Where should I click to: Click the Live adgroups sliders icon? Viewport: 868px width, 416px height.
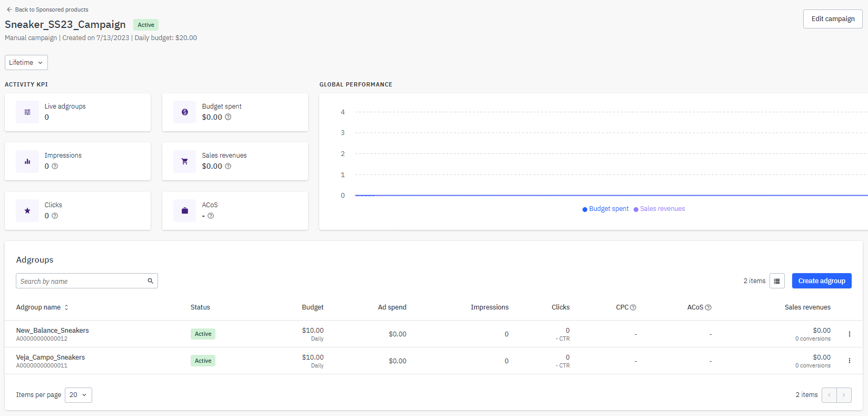[x=27, y=112]
